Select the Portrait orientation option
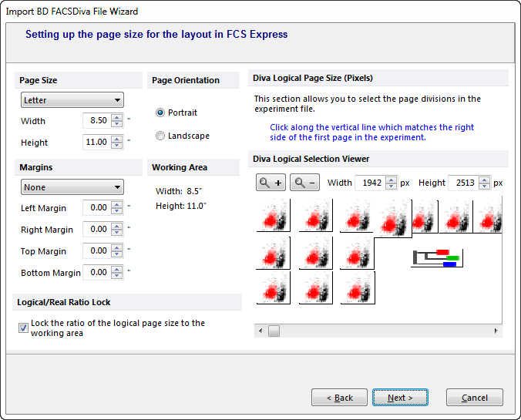521x420 pixels. 160,113
